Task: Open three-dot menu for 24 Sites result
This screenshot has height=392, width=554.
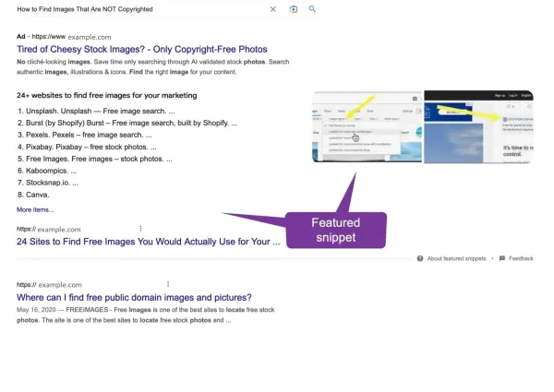Action: pyautogui.click(x=140, y=229)
